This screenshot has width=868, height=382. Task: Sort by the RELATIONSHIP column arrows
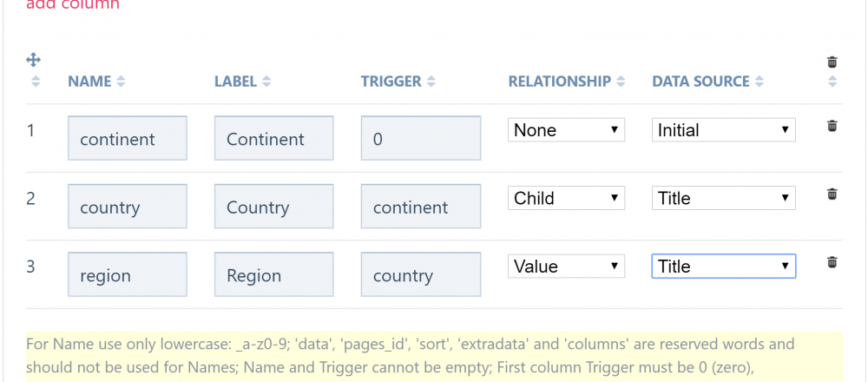[621, 82]
